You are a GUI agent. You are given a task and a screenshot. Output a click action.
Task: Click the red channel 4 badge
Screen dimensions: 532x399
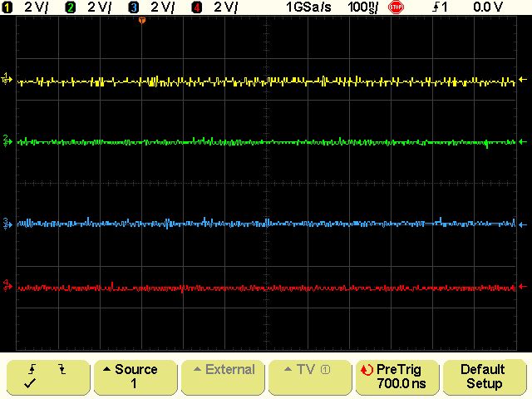tap(197, 7)
